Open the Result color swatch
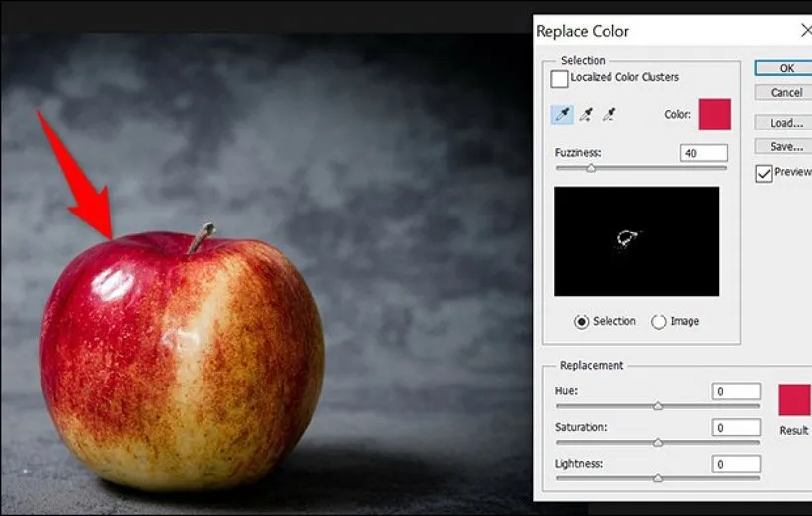 (x=794, y=400)
